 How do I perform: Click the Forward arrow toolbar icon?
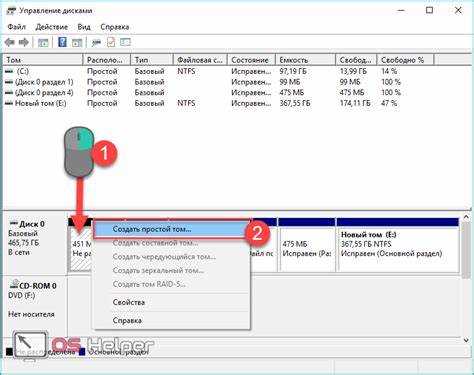click(24, 42)
